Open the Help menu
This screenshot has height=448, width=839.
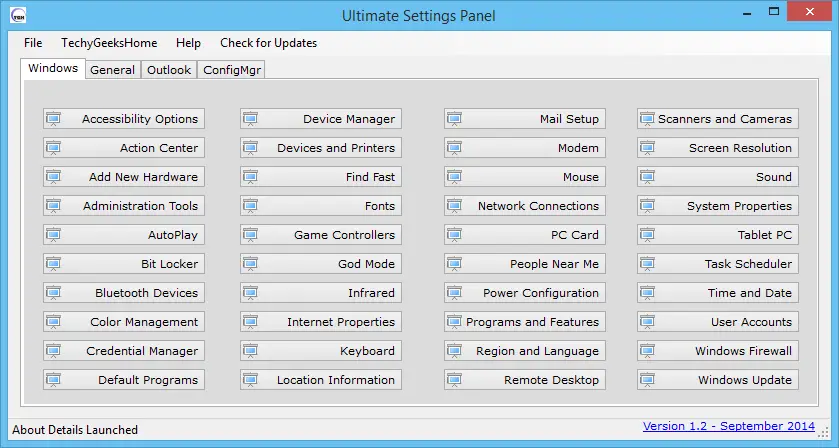pyautogui.click(x=188, y=43)
